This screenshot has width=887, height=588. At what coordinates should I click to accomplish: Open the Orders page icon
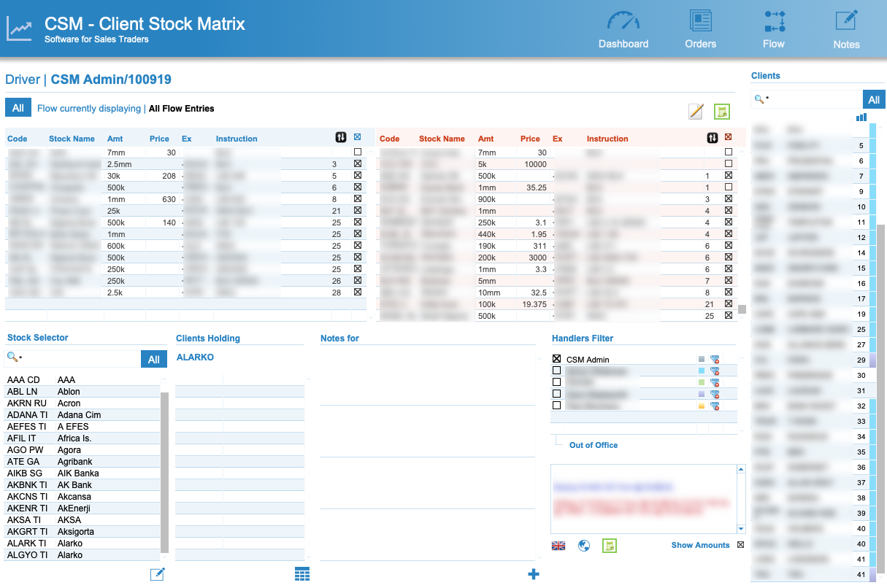[700, 20]
